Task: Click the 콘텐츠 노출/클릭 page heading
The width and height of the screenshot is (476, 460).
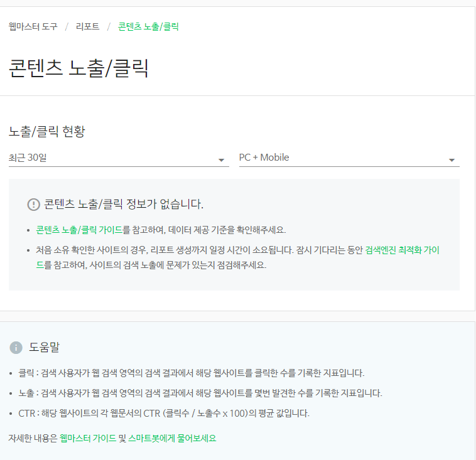Action: [78, 68]
